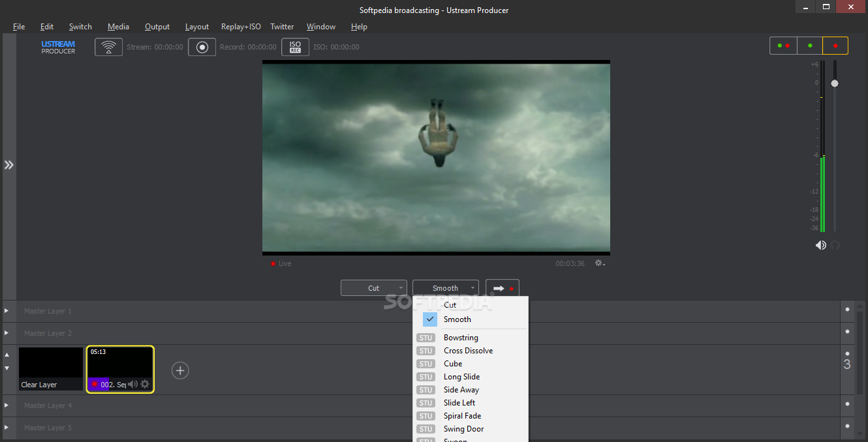The width and height of the screenshot is (868, 442).
Task: Start streaming with the broadcast wifi icon
Action: 108,47
